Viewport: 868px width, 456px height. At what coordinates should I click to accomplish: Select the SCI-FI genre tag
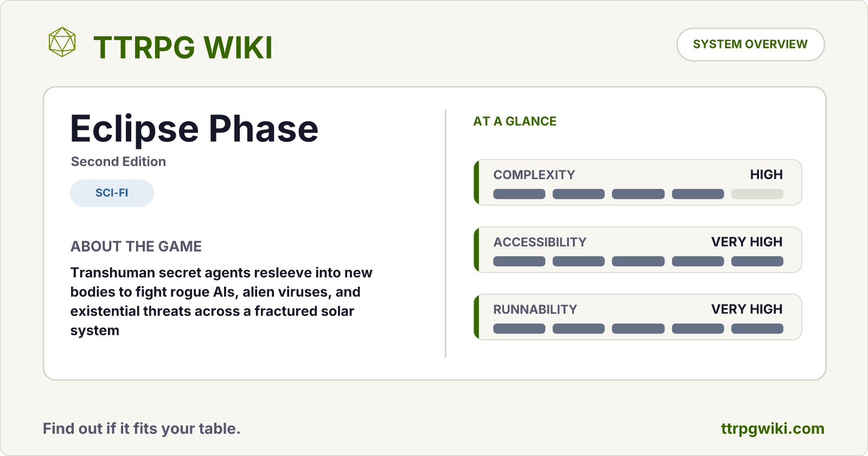tap(112, 193)
